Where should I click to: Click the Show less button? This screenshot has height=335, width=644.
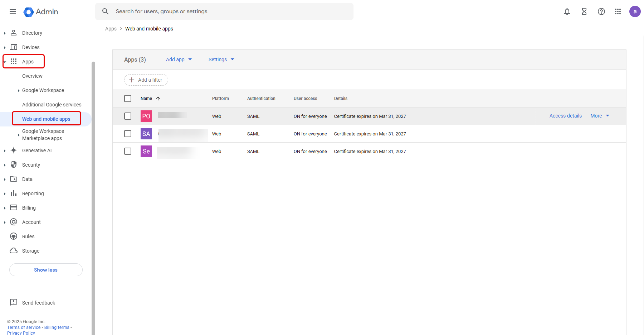[46, 270]
